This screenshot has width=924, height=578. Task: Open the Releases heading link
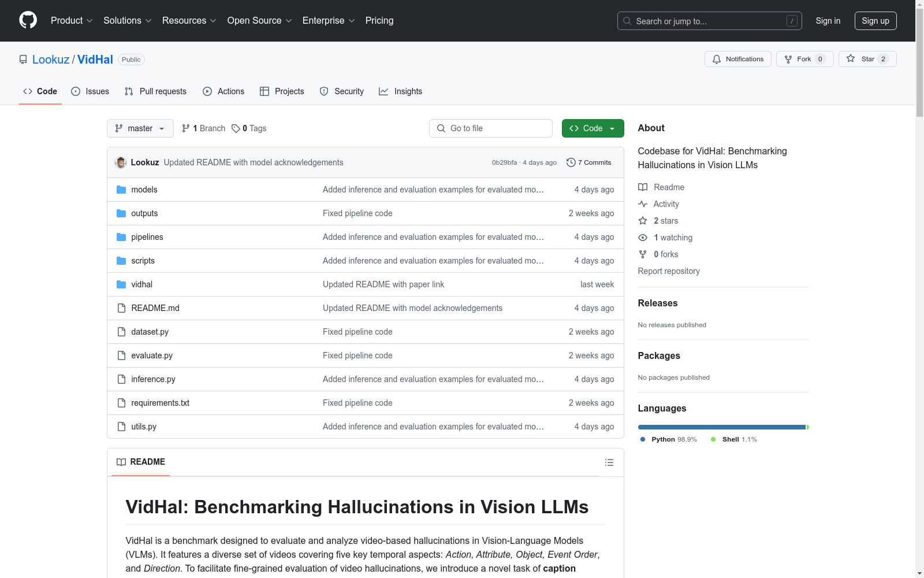658,303
